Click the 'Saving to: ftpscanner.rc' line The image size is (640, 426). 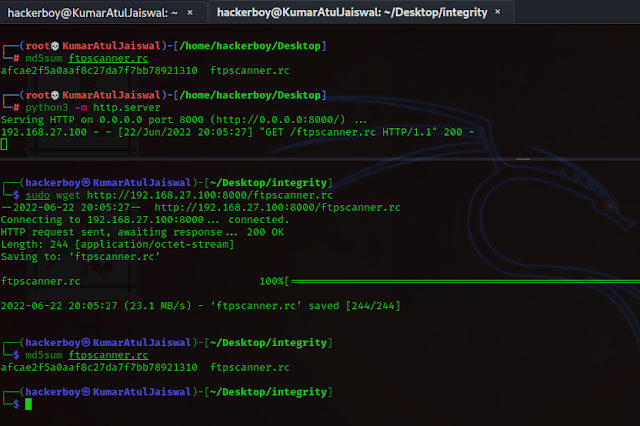pyautogui.click(x=80, y=257)
